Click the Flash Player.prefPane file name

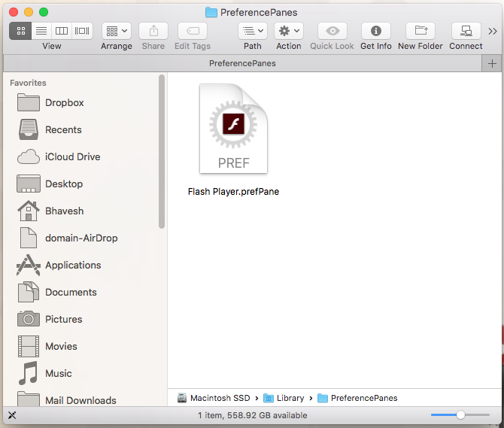(233, 192)
